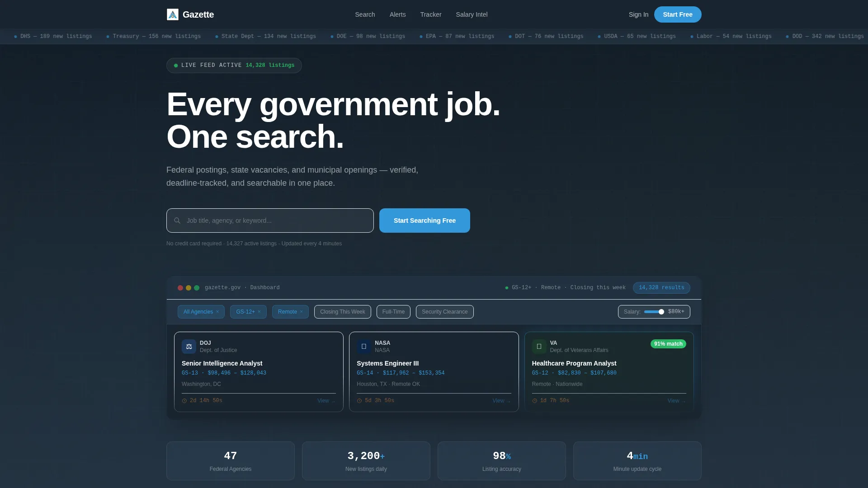Click the clock icon beside 5d 3h 50s
The height and width of the screenshot is (488, 868).
[359, 401]
